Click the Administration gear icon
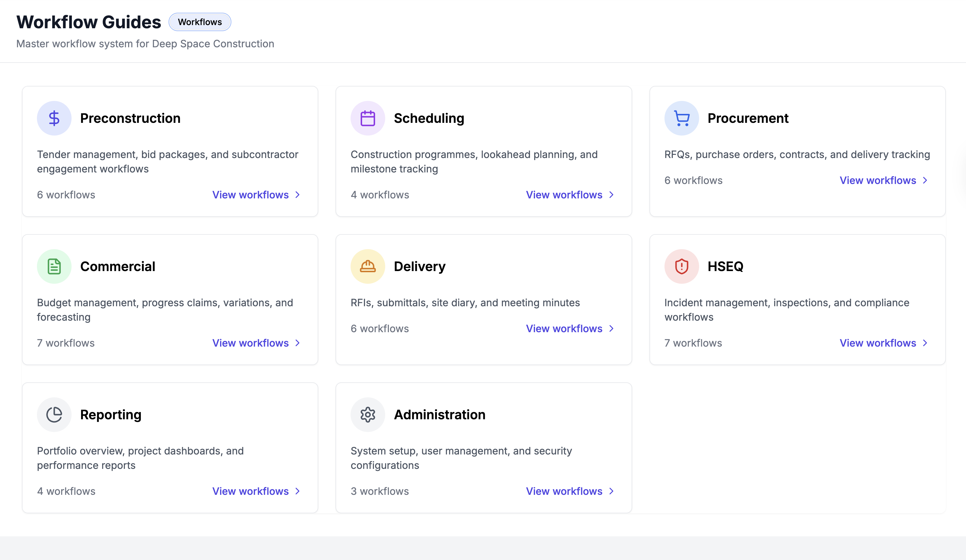Viewport: 966px width, 560px height. coord(368,414)
